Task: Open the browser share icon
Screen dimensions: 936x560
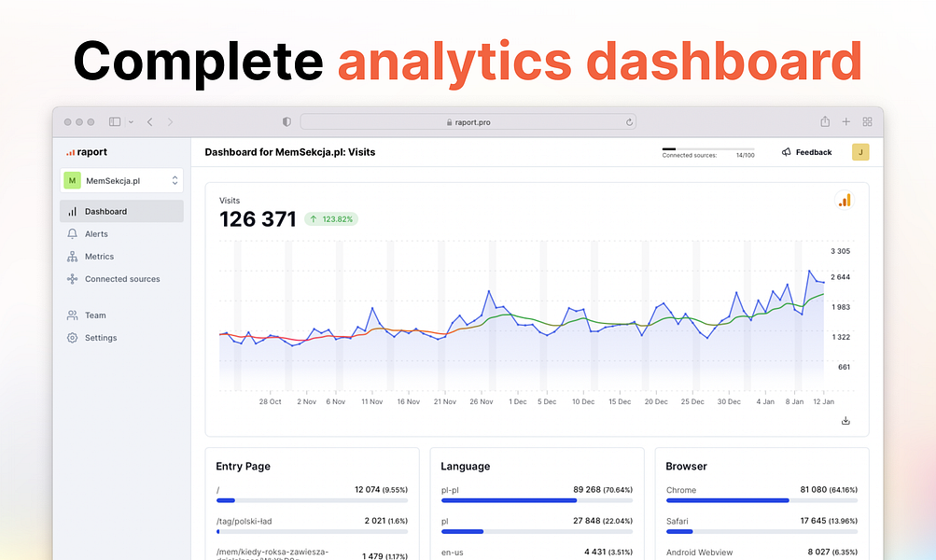Action: point(825,121)
